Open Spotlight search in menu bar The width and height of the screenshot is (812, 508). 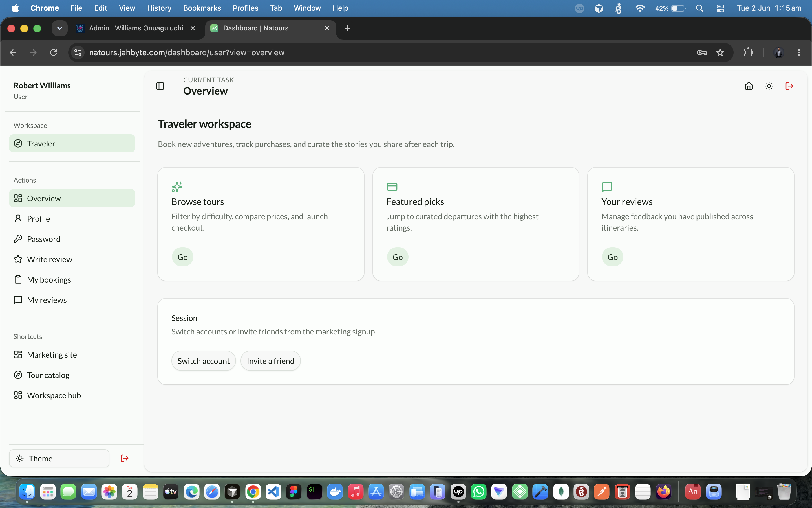(x=699, y=8)
